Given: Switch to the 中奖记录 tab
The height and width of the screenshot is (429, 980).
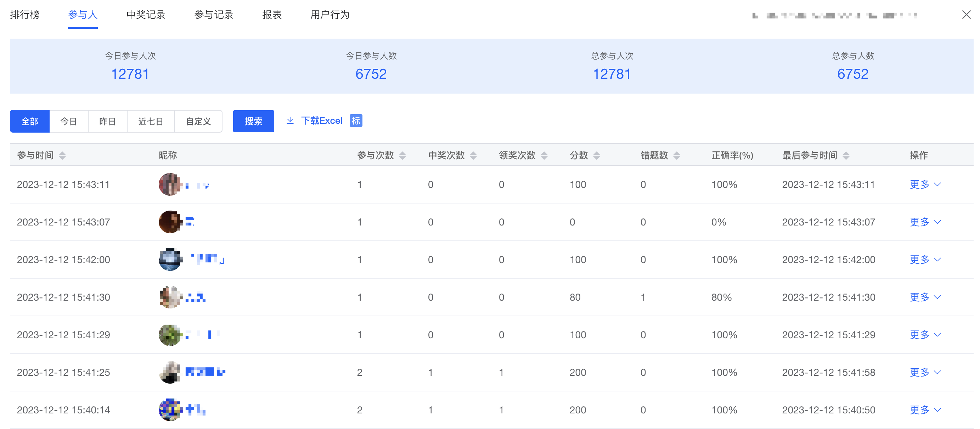Looking at the screenshot, I should [146, 15].
